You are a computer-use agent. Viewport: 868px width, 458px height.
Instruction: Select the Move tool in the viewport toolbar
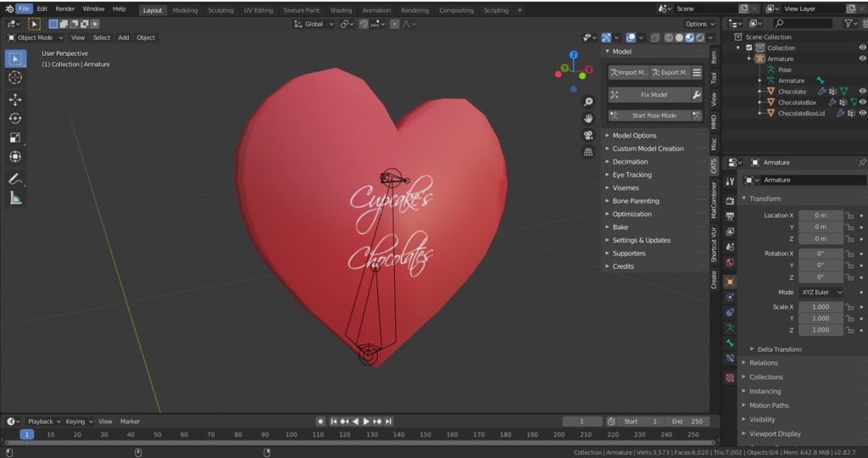click(15, 100)
